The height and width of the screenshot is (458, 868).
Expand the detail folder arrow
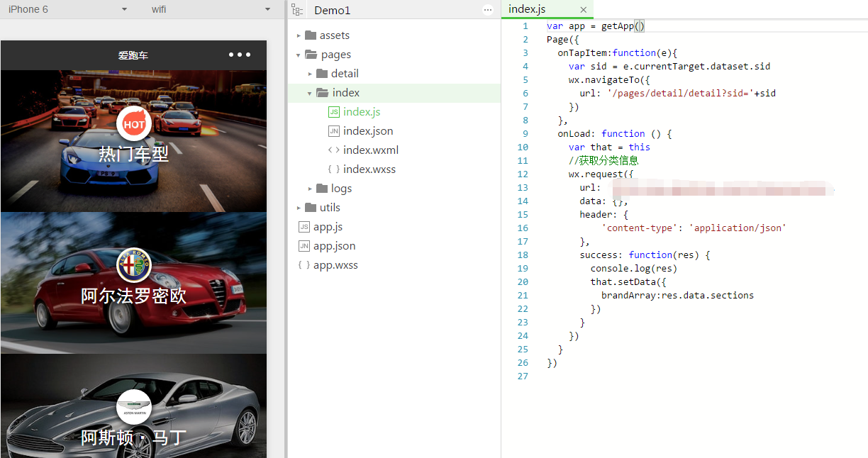click(x=310, y=74)
